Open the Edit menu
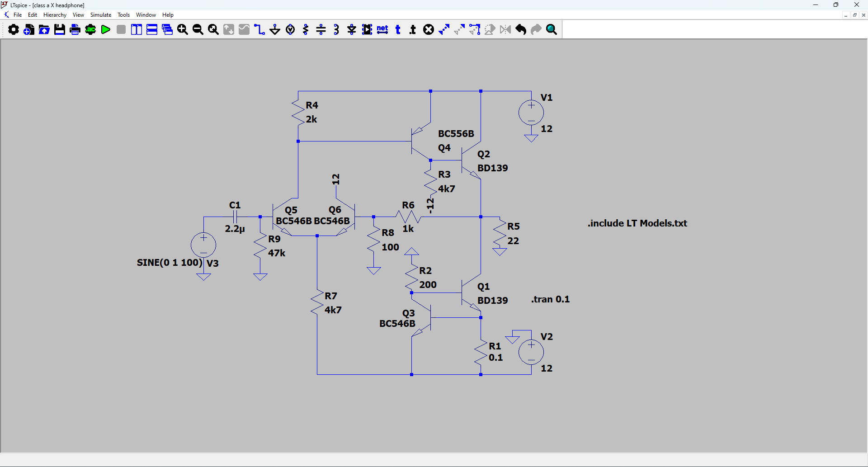The width and height of the screenshot is (868, 467). [33, 15]
